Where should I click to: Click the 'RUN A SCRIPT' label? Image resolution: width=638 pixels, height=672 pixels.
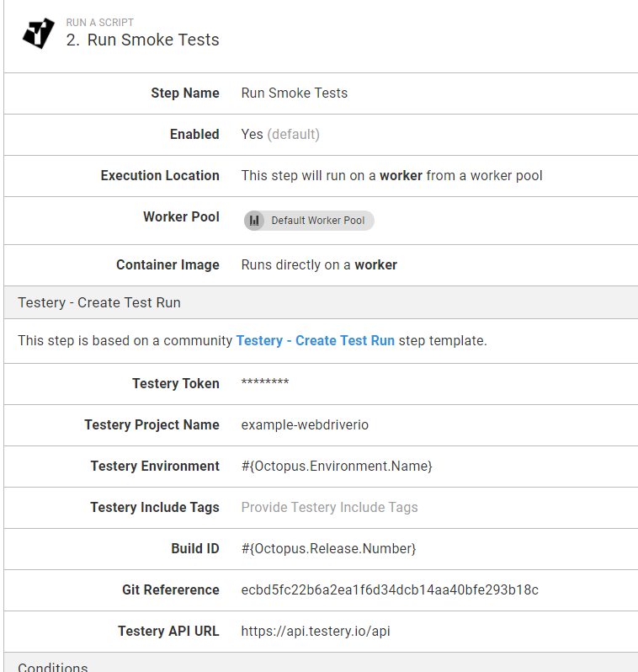[x=100, y=22]
